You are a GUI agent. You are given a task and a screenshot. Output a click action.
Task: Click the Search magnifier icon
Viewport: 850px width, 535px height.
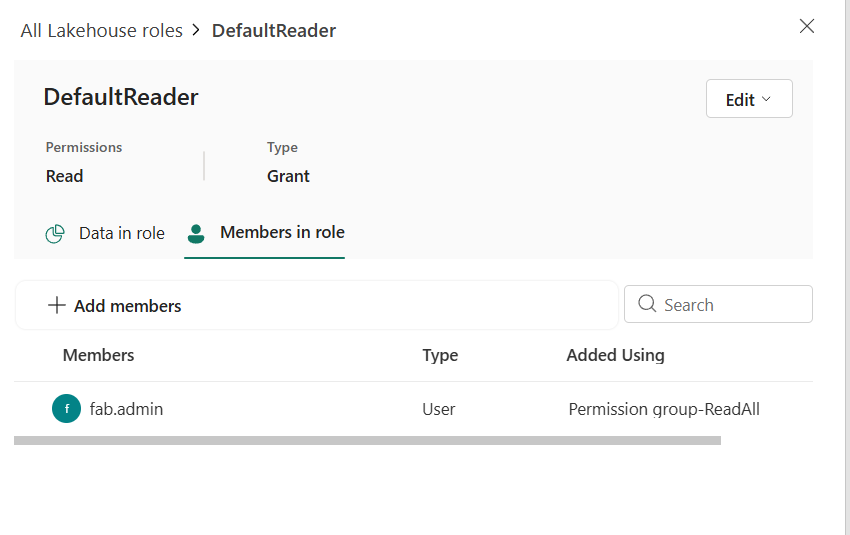point(647,304)
